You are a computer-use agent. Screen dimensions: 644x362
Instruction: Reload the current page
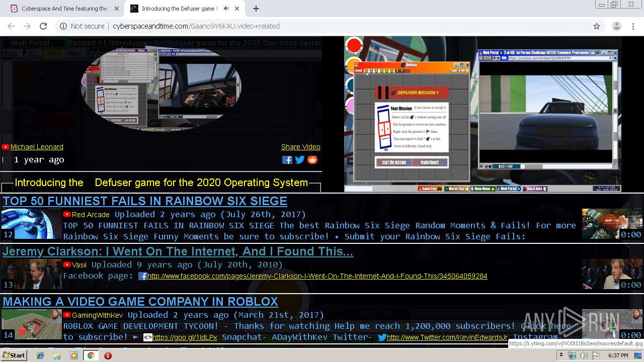[x=43, y=26]
